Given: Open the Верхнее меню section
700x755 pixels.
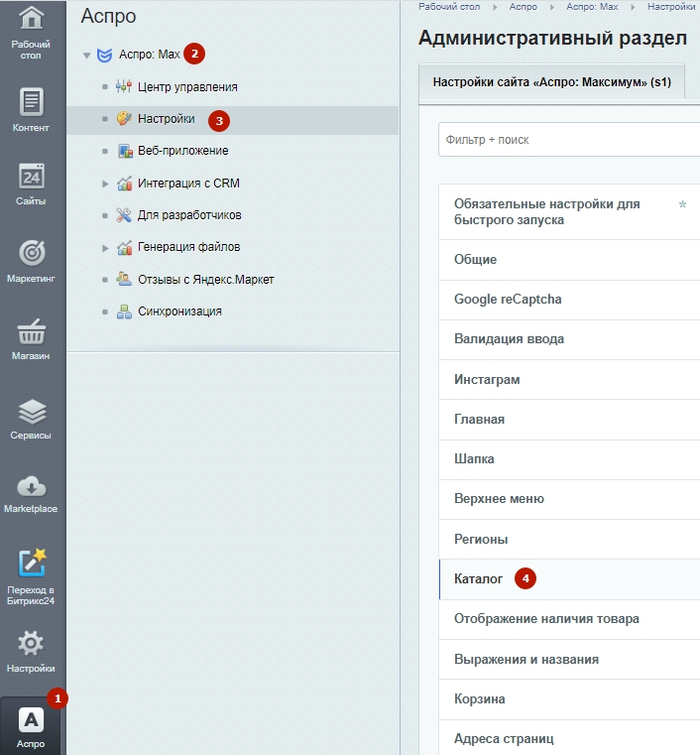Looking at the screenshot, I should [569, 499].
